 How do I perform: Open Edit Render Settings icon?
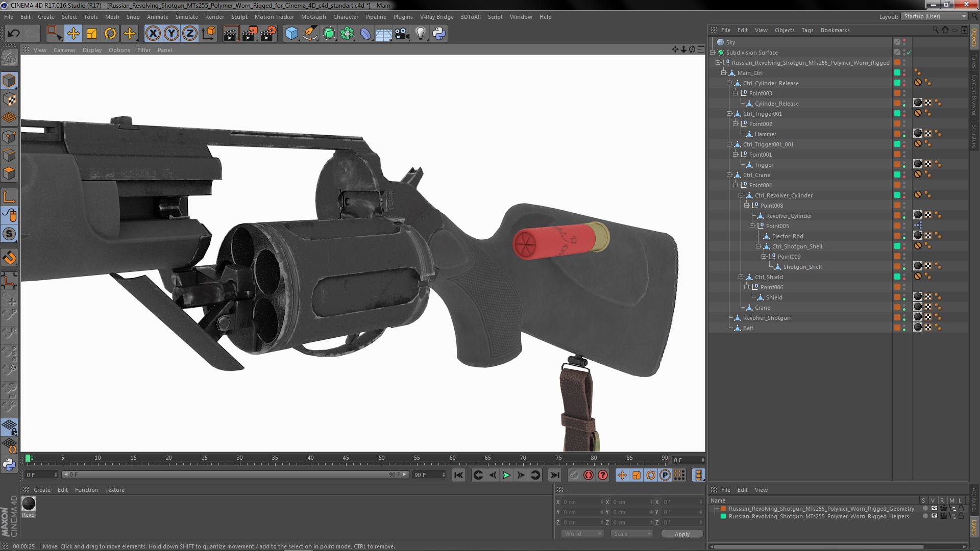pos(268,34)
